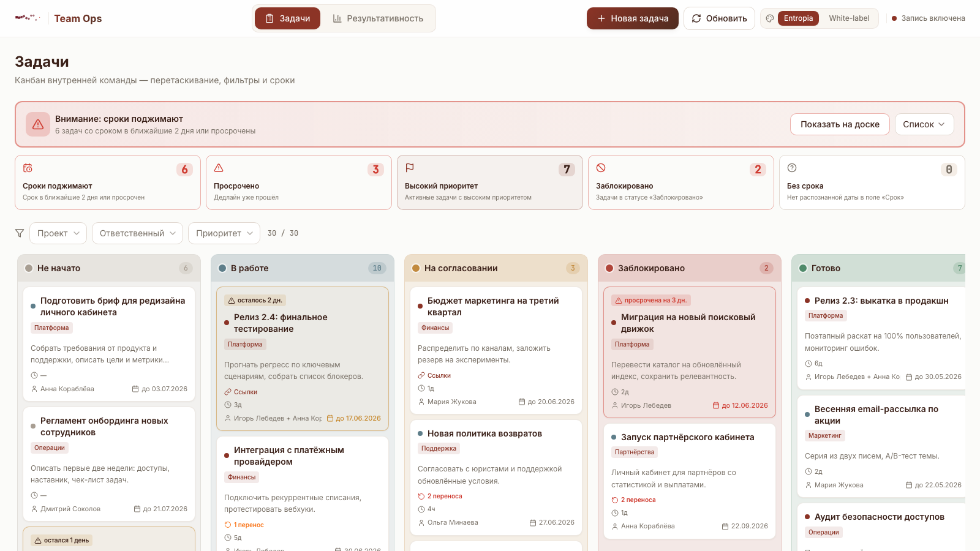This screenshot has width=980, height=551.
Task: Click assignee Мария Жукова on Бюджет маркетинга
Action: pos(447,402)
